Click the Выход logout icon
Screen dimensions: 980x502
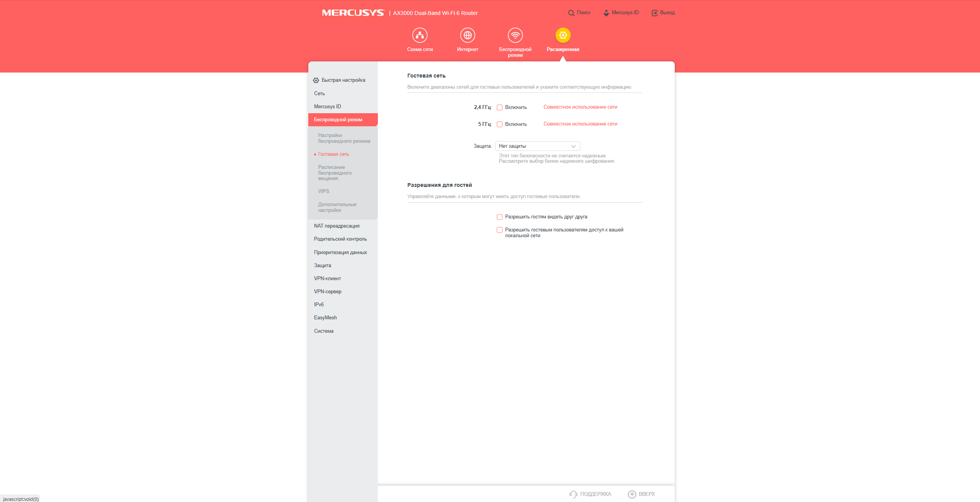(x=654, y=13)
